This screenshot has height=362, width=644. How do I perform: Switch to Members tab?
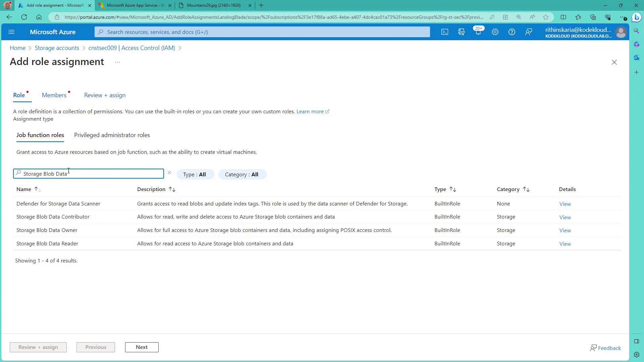[54, 95]
